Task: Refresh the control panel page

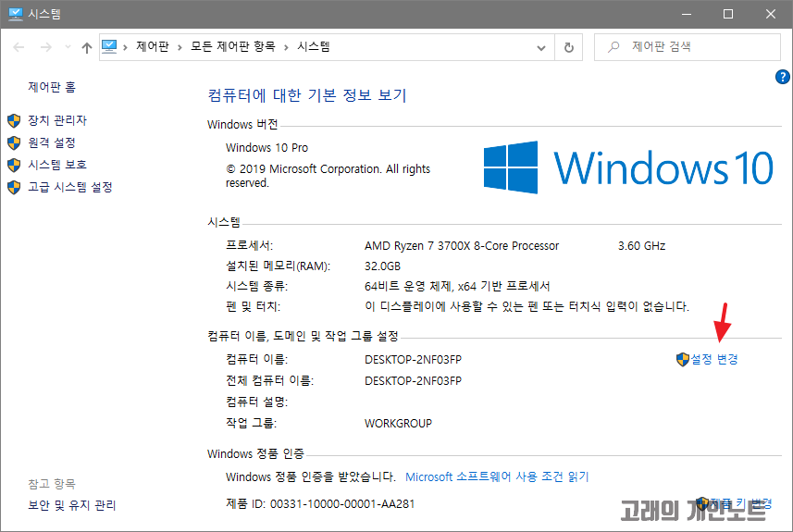Action: click(x=569, y=47)
